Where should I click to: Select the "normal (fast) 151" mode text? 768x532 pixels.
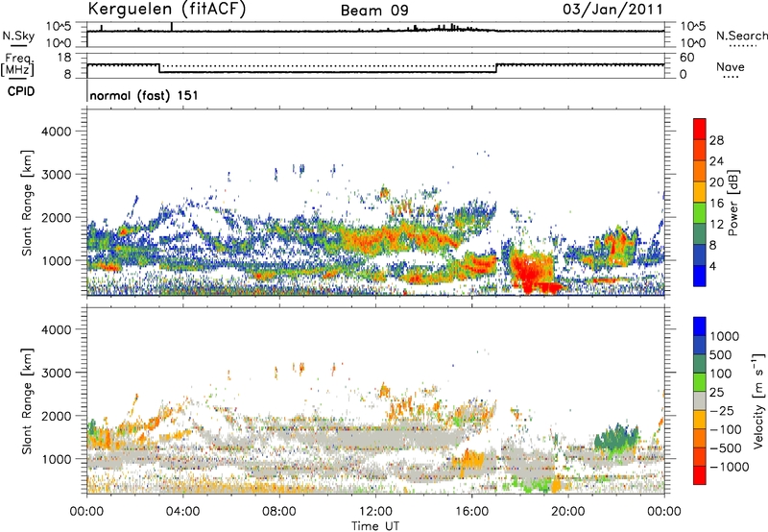pos(144,95)
